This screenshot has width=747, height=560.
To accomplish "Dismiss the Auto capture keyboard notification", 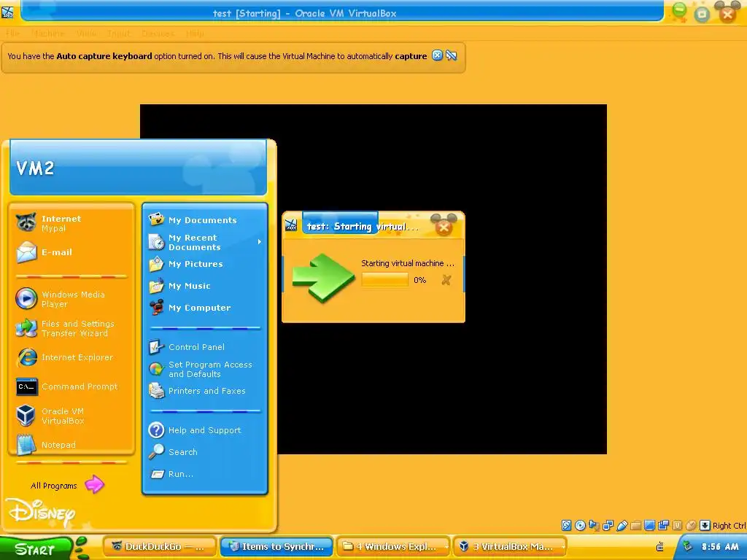I will (x=437, y=55).
